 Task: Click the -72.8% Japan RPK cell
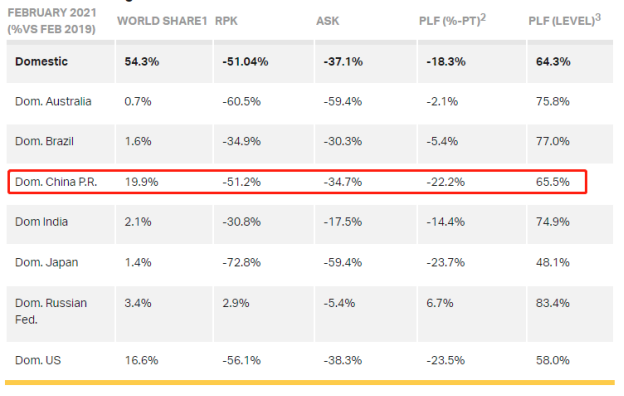[242, 263]
